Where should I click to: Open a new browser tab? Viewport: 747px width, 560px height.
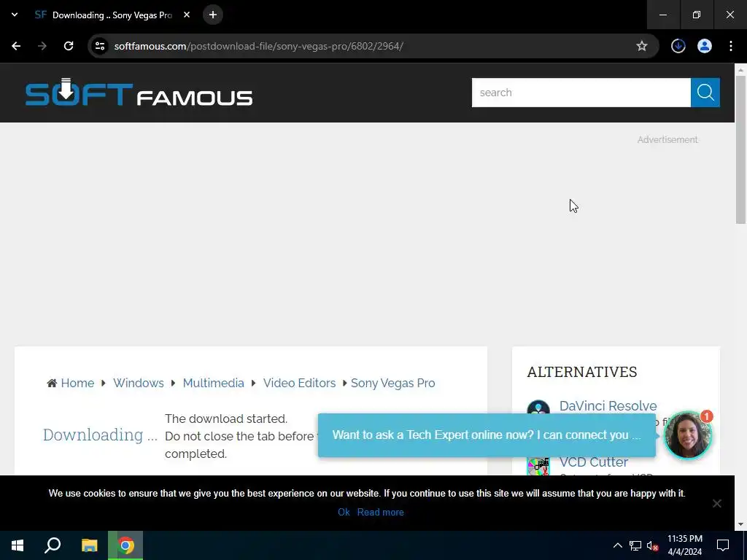click(x=213, y=15)
